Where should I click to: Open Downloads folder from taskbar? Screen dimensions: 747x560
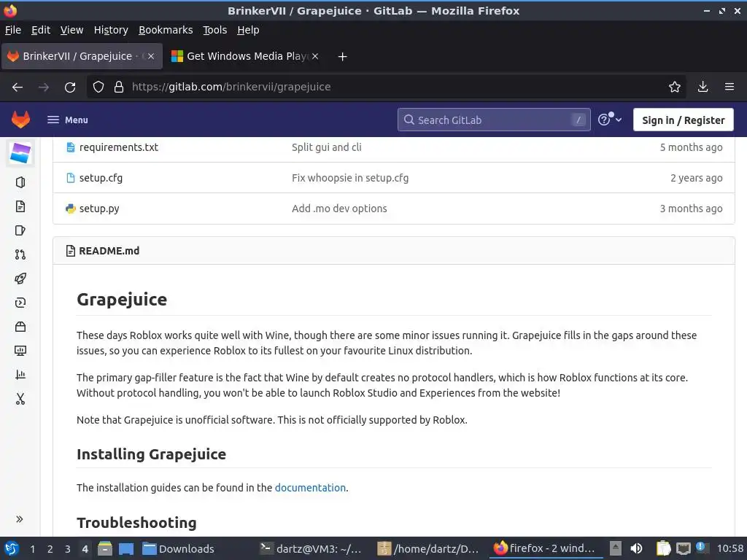pyautogui.click(x=179, y=548)
